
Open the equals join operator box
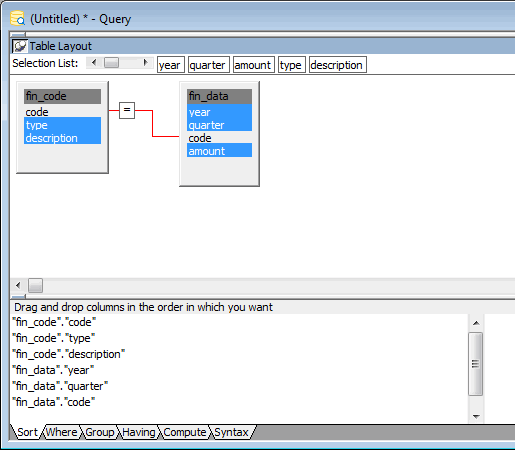[127, 110]
